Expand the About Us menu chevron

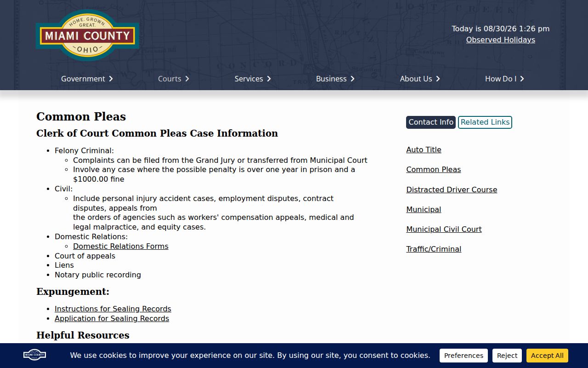[x=438, y=79]
